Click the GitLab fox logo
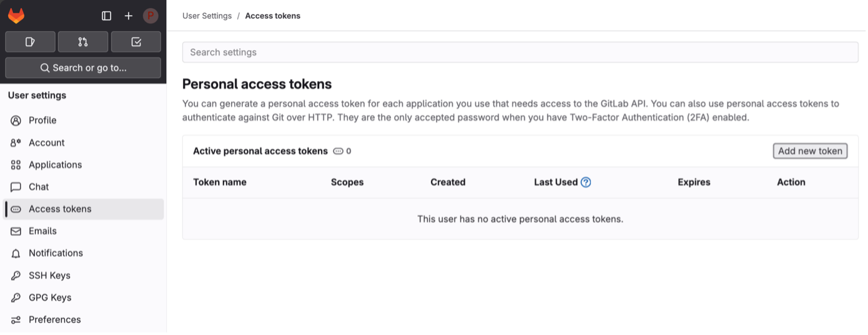Image resolution: width=868 pixels, height=335 pixels. coord(16,16)
